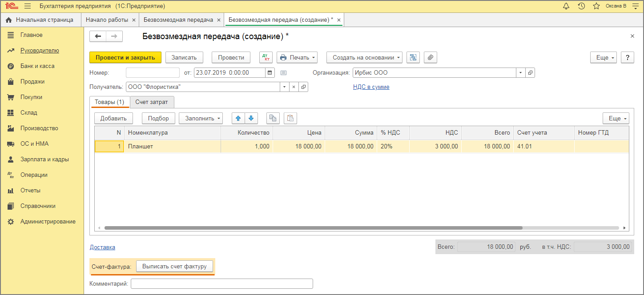Expand the Печать dropdown button
644x295 pixels.
point(297,57)
